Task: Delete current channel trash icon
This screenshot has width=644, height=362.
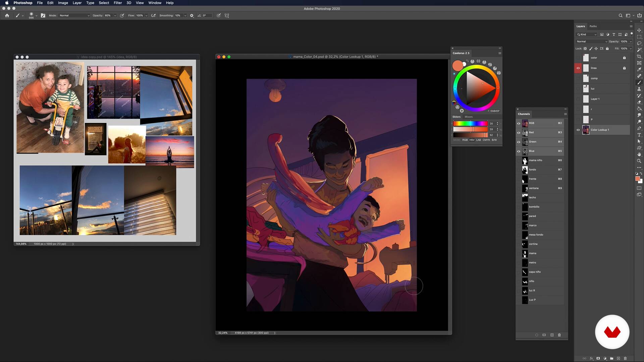Action: pos(559,335)
